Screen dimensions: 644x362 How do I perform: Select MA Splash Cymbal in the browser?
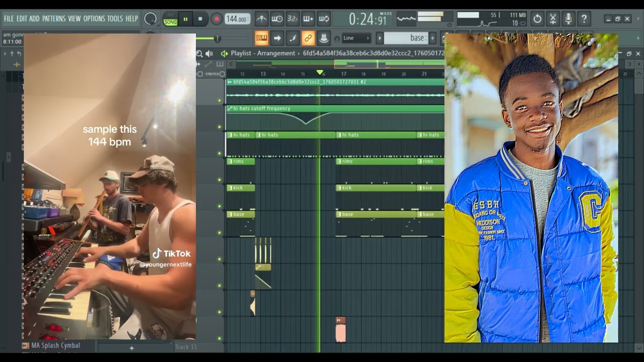point(56,345)
